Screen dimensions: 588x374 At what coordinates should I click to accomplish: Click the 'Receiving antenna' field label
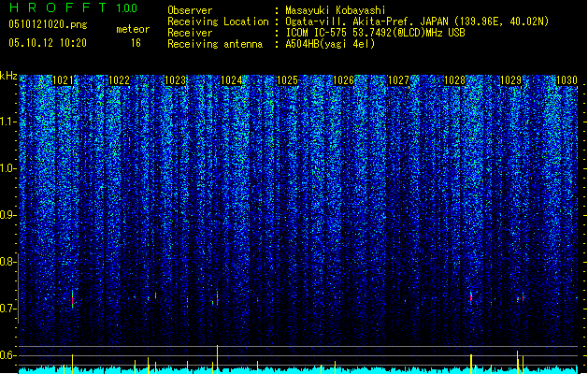coord(215,44)
